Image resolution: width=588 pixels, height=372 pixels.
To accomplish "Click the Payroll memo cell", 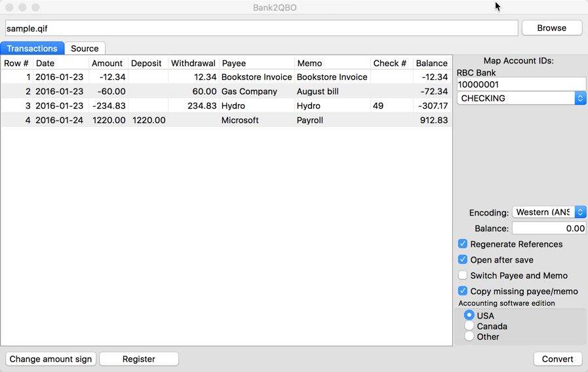I will (x=332, y=121).
